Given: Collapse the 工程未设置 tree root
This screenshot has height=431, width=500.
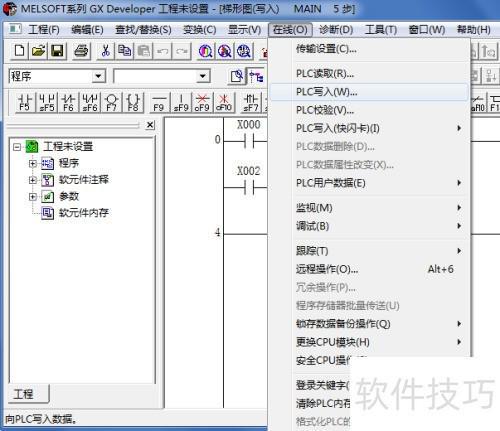Looking at the screenshot, I should click(17, 147).
